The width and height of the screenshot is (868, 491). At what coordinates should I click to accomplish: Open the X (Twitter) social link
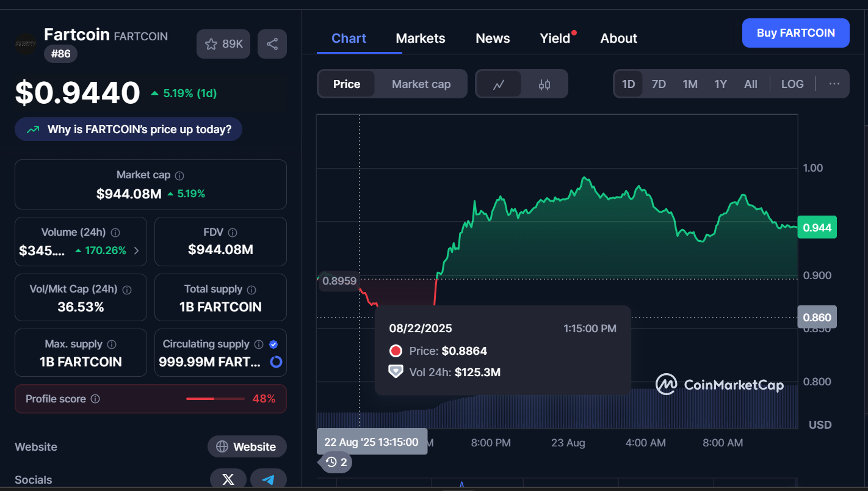228,479
